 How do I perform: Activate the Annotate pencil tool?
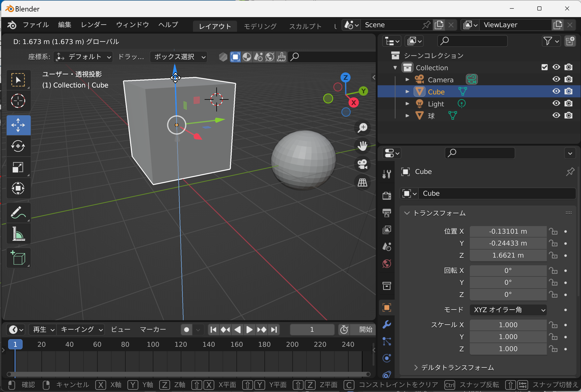tap(18, 213)
